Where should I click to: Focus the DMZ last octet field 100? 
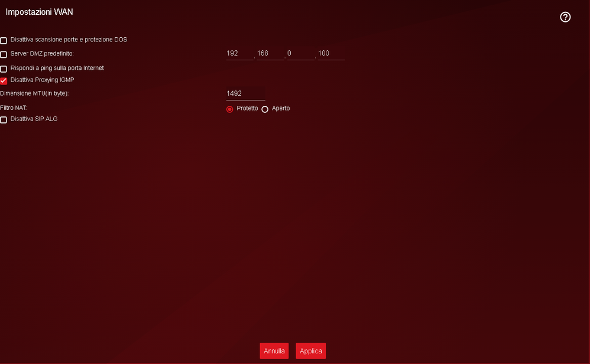(331, 53)
